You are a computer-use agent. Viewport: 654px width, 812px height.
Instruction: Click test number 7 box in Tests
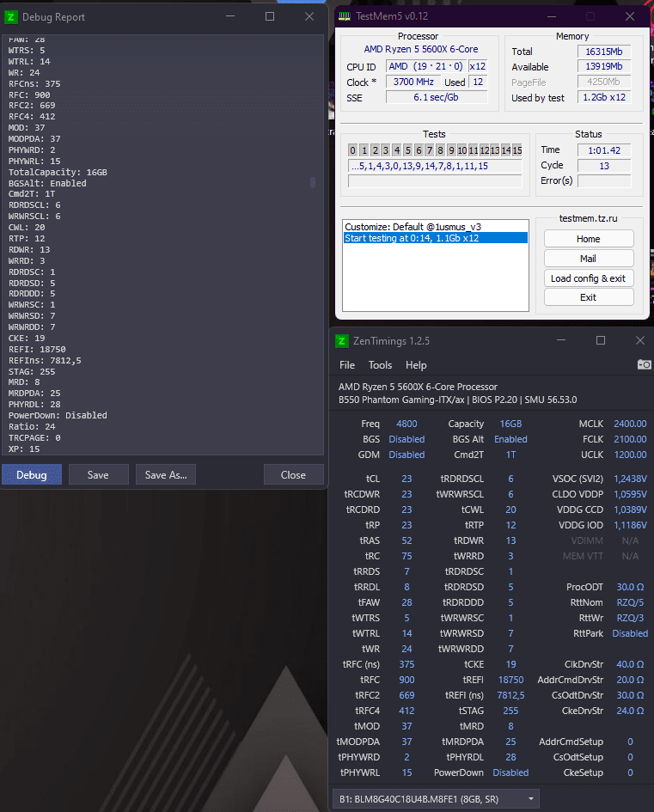pyautogui.click(x=430, y=150)
